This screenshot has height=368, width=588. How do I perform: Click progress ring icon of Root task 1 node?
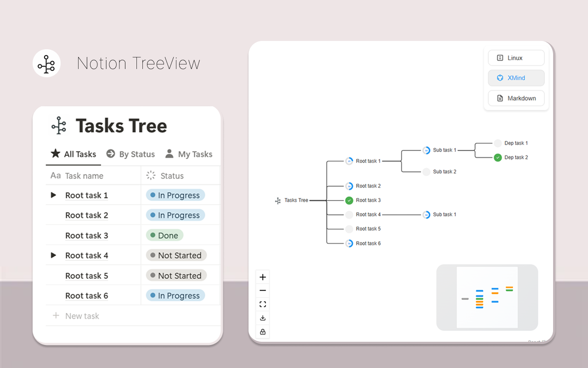coord(349,161)
